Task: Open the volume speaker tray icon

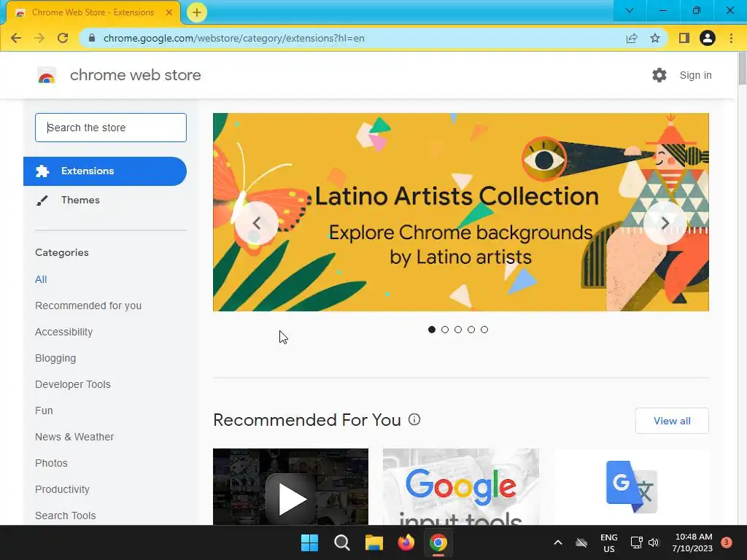Action: point(654,542)
